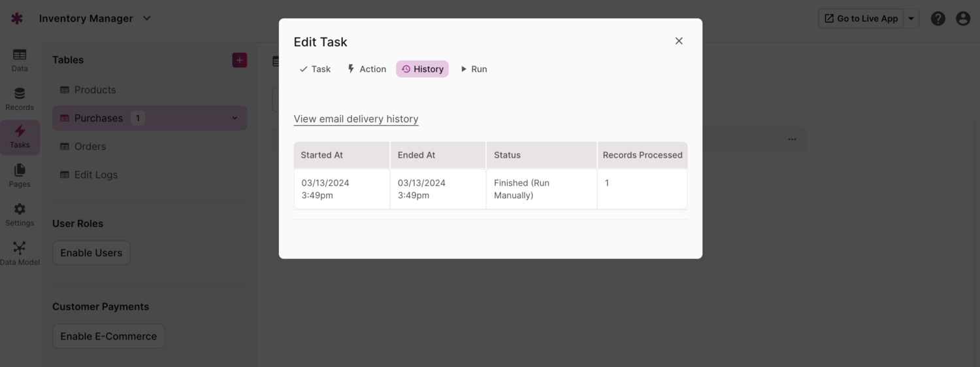Screen dimensions: 980x367
Task: Select the Purchases table
Action: click(x=150, y=118)
